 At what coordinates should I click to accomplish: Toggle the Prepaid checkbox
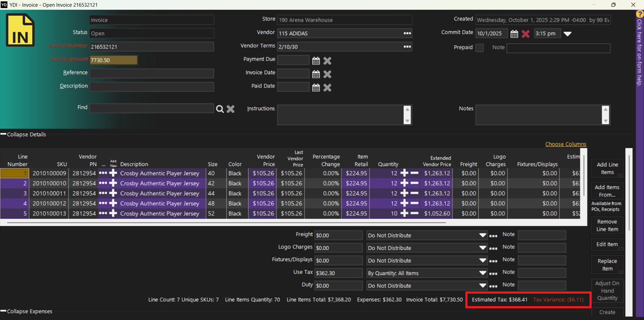click(x=479, y=48)
